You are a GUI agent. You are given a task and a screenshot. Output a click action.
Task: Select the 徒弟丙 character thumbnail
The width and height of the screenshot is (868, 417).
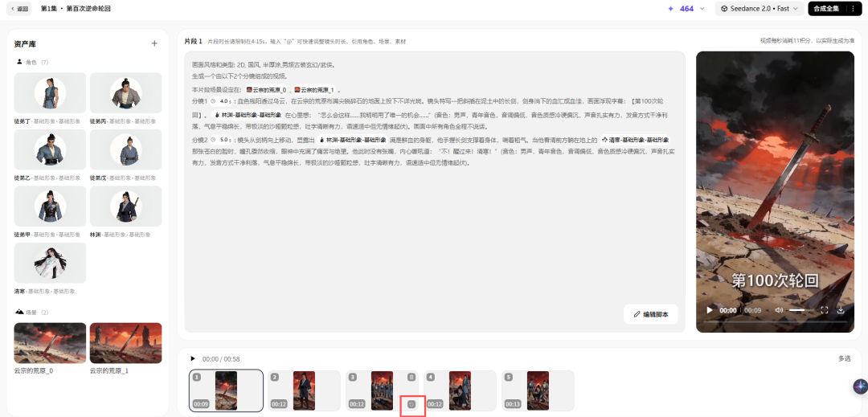(x=125, y=93)
